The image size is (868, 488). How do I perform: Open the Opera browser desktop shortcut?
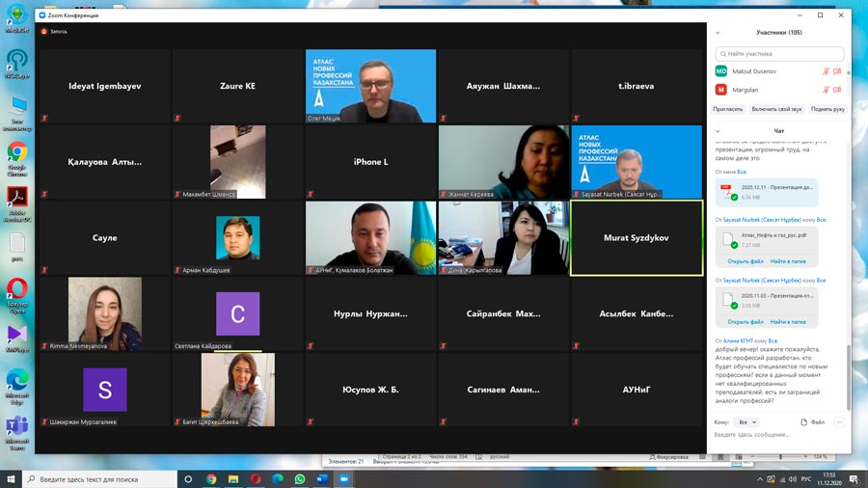(x=17, y=295)
